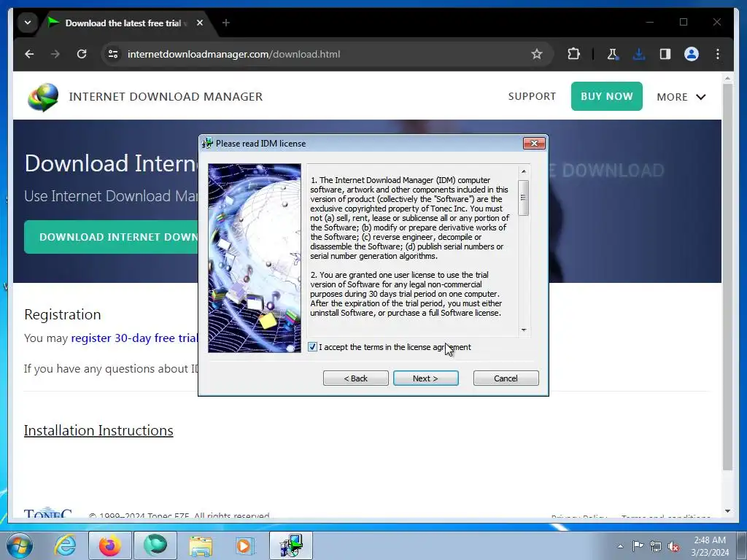Open the green globe browser in the taskbar
The height and width of the screenshot is (560, 747).
155,545
